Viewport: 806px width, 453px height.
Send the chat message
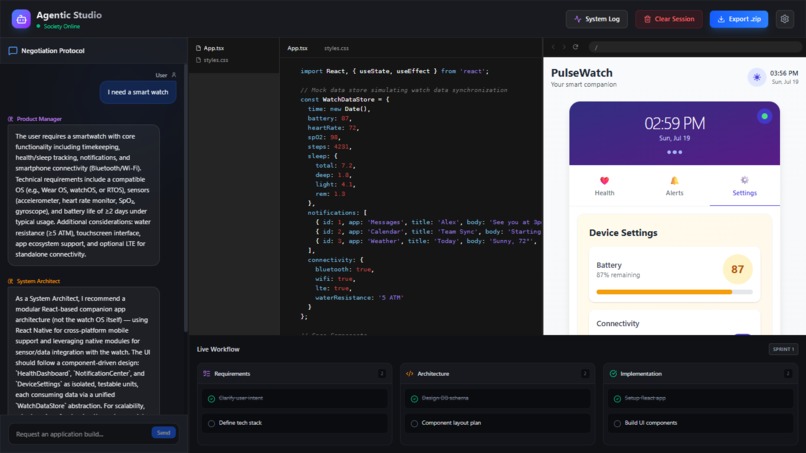point(163,433)
